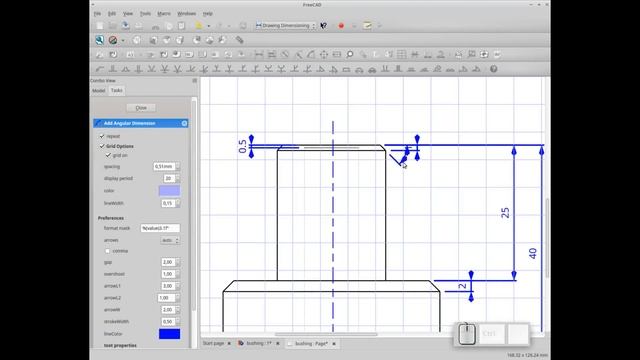Click the Measure Distance ruler icon

[240, 40]
